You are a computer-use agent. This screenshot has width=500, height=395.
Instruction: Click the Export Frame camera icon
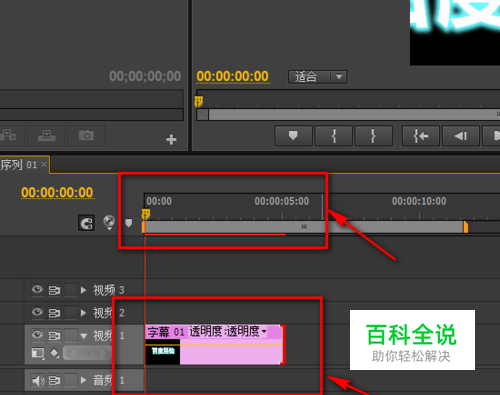tap(86, 136)
